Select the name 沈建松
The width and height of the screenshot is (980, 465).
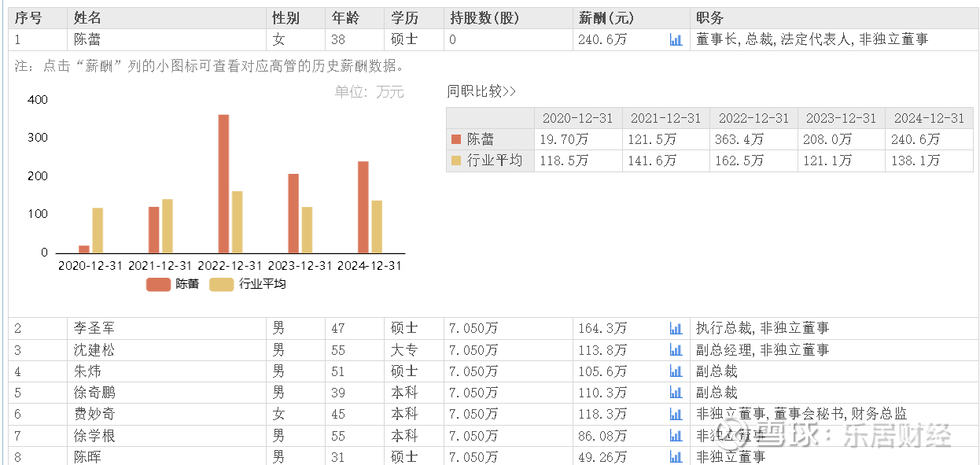pos(94,349)
